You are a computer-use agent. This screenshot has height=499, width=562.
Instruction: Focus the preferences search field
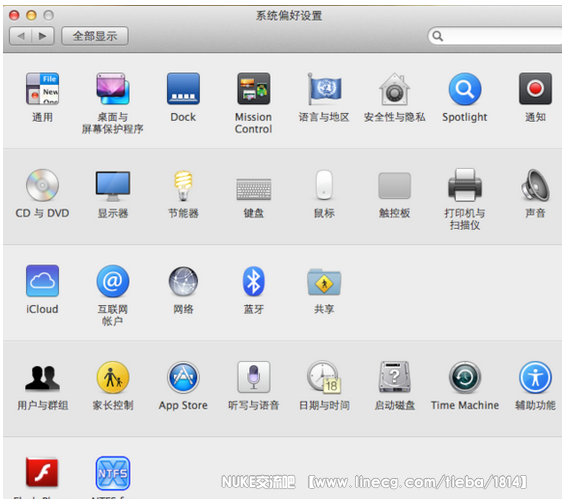[x=495, y=36]
